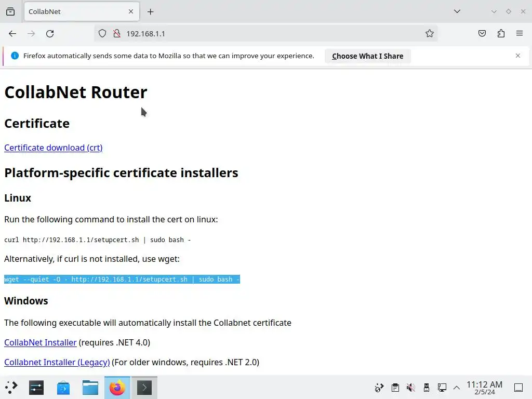Open the clipboard tray icon
This screenshot has height=399, width=532.
[x=395, y=388]
